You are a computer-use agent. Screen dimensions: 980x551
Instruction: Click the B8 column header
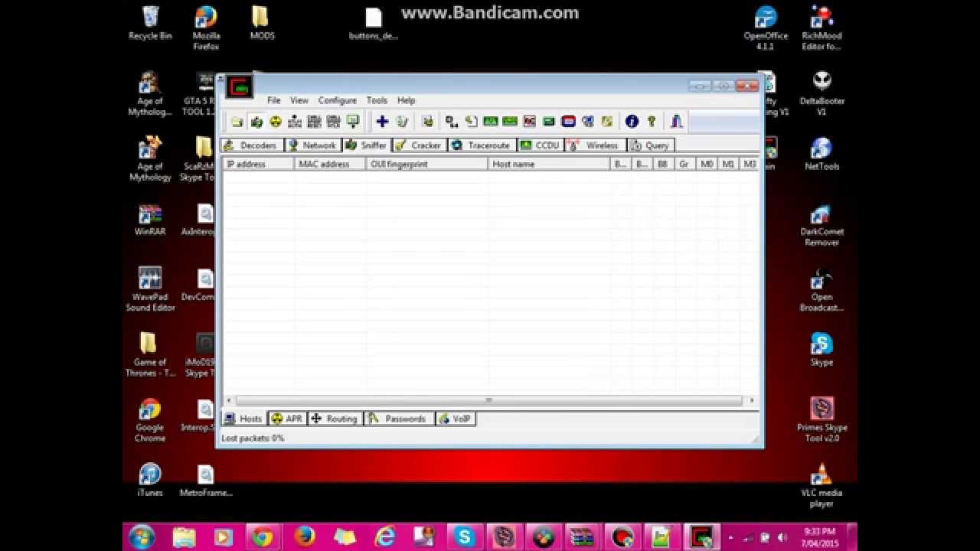point(662,164)
